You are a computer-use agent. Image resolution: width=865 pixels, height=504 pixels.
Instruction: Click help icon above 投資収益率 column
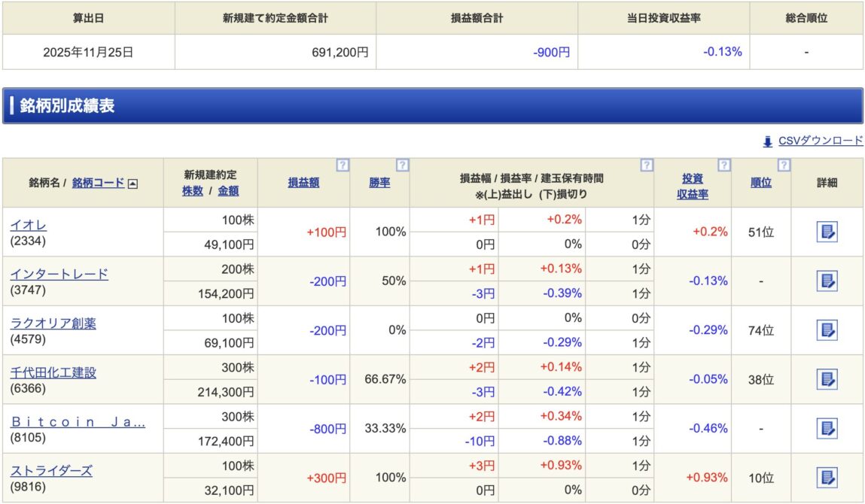tap(723, 165)
